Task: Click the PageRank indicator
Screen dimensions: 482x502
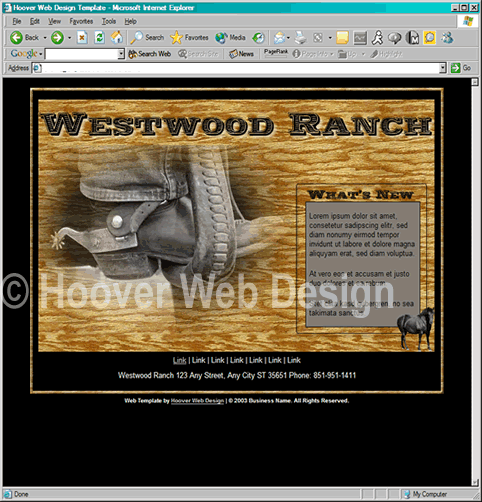Action: click(276, 53)
